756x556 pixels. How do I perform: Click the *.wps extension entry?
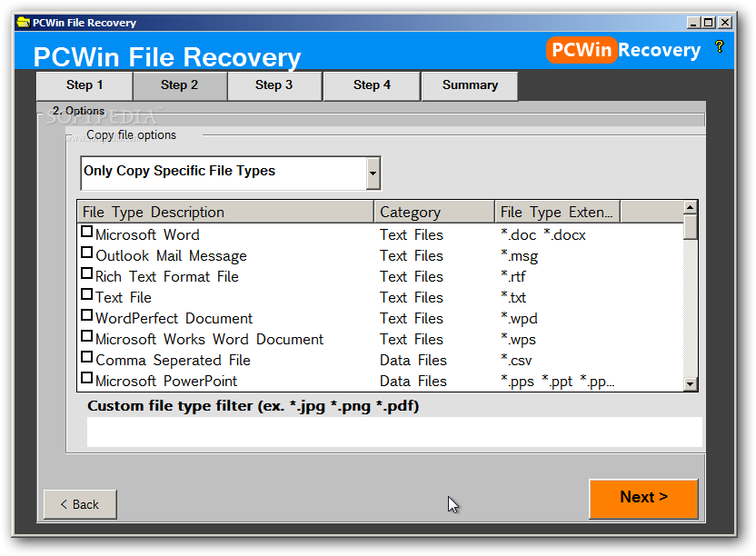click(x=518, y=340)
